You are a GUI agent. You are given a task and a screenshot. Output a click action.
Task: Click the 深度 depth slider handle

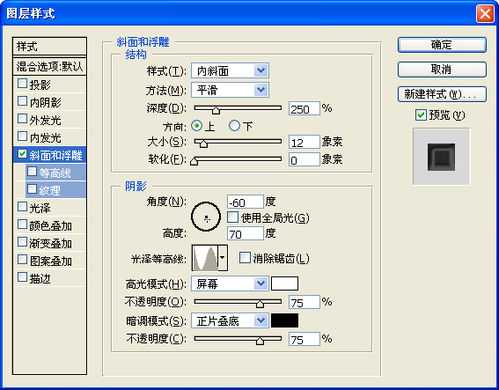[x=216, y=110]
